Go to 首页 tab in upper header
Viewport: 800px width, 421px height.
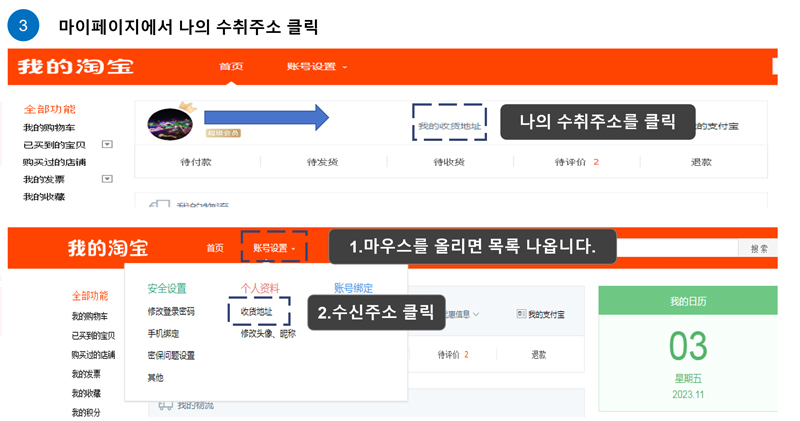click(x=231, y=67)
